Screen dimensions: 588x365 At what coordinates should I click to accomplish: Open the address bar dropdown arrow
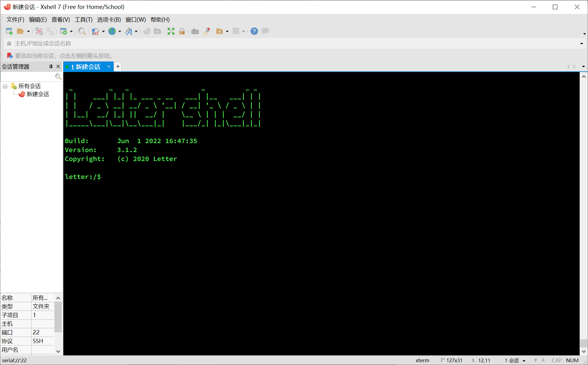pos(582,43)
